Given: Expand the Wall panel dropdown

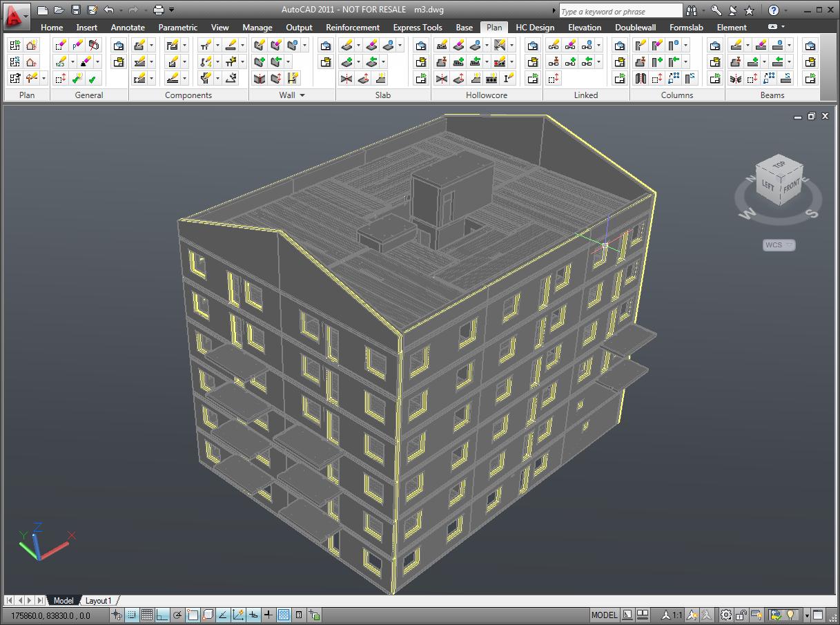Looking at the screenshot, I should 302,95.
